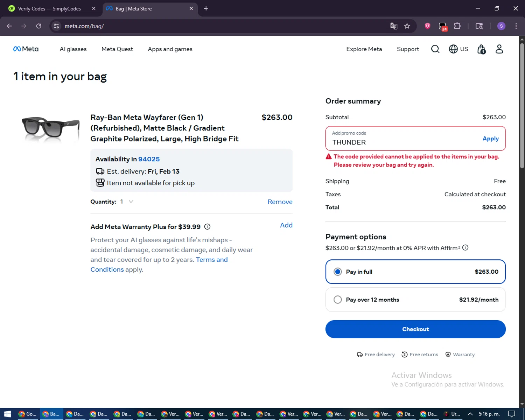This screenshot has height=420, width=525.
Task: Reload the page
Action: coord(39,26)
